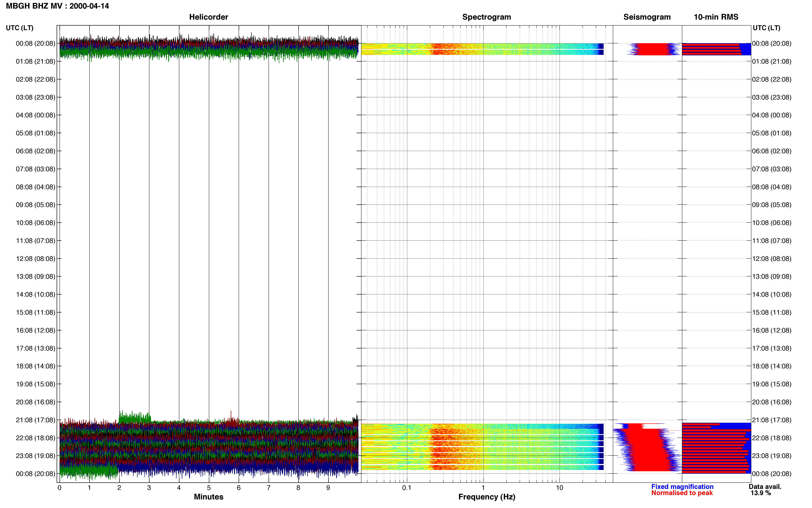This screenshot has height=508, width=812.
Task: Click '21:08 (17:08)' beside the 10-min RMS panel
Action: 771,420
